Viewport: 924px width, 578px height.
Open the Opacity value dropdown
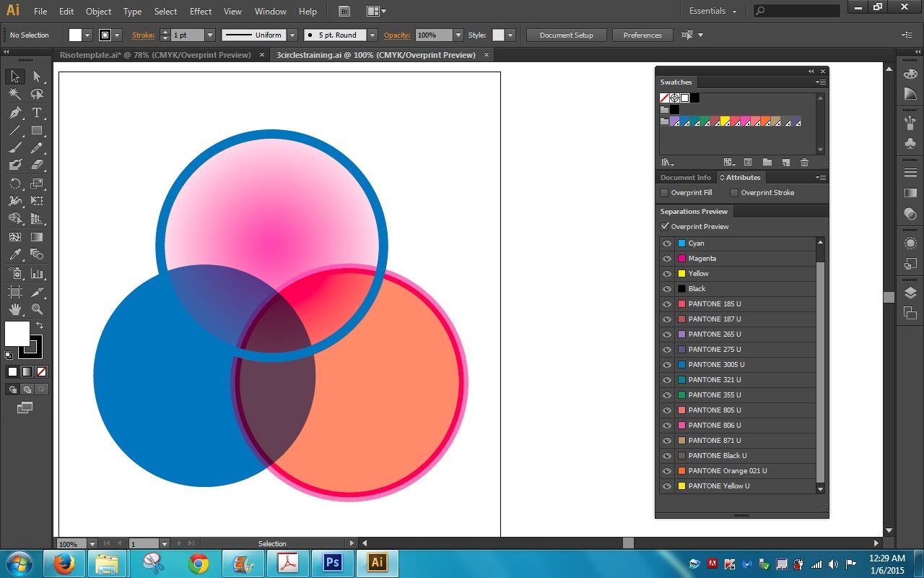(458, 35)
